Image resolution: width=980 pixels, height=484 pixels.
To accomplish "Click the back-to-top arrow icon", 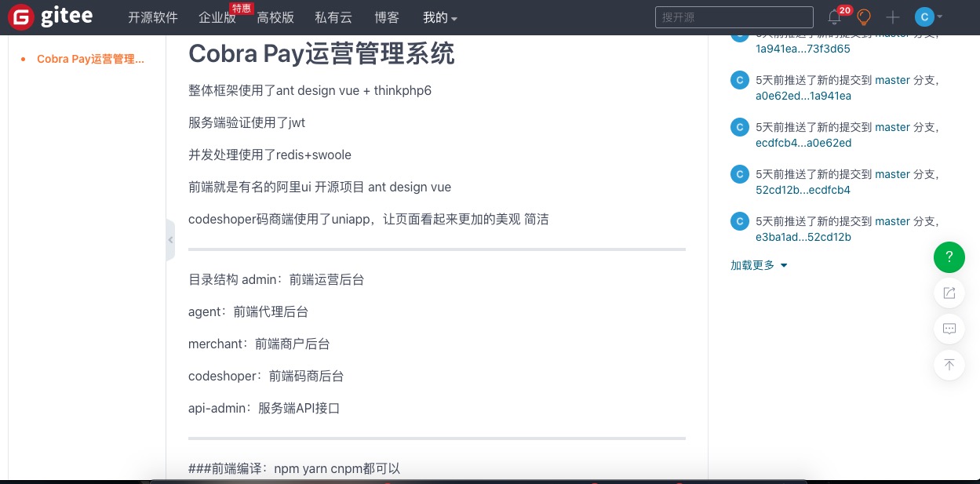I will pyautogui.click(x=949, y=366).
